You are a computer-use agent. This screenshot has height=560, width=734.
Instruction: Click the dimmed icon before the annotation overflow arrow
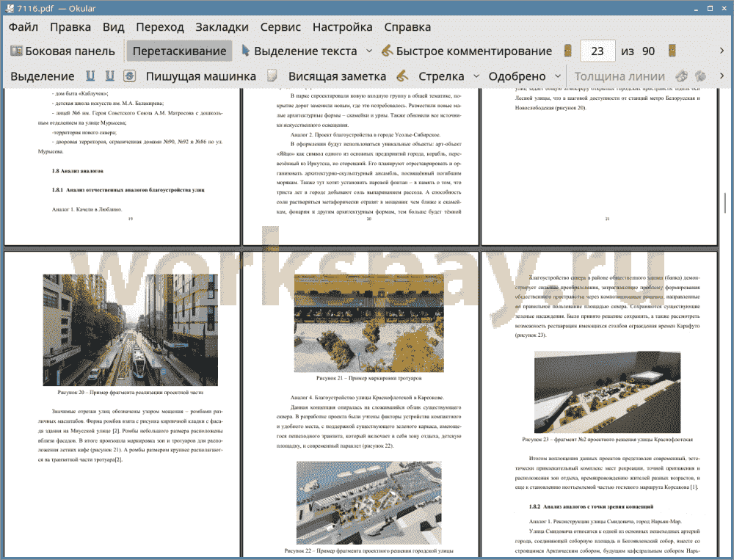700,76
